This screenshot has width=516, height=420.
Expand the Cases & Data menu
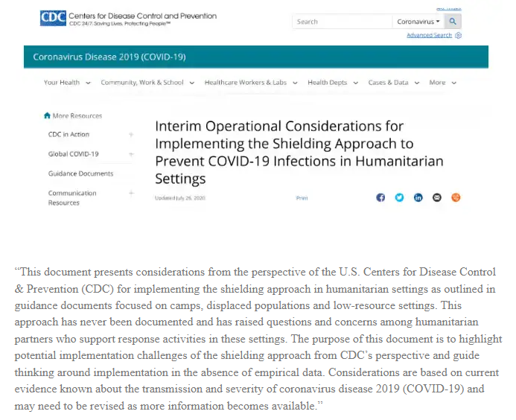pyautogui.click(x=394, y=83)
